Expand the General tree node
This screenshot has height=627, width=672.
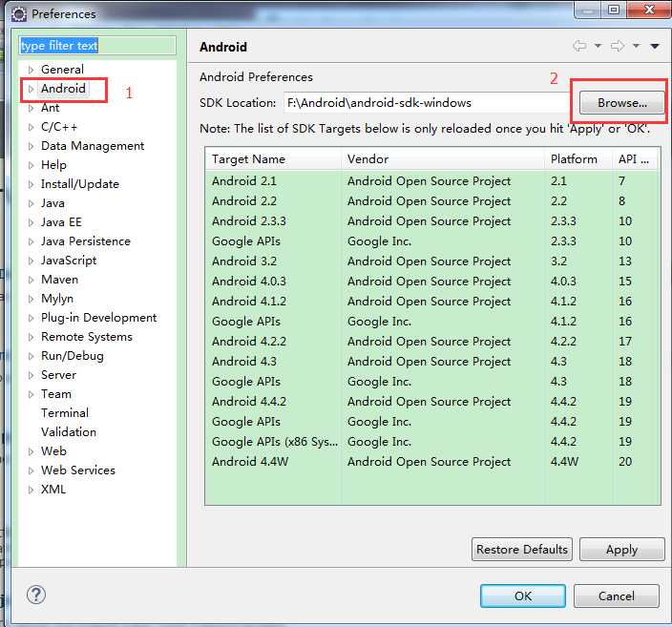[x=31, y=70]
